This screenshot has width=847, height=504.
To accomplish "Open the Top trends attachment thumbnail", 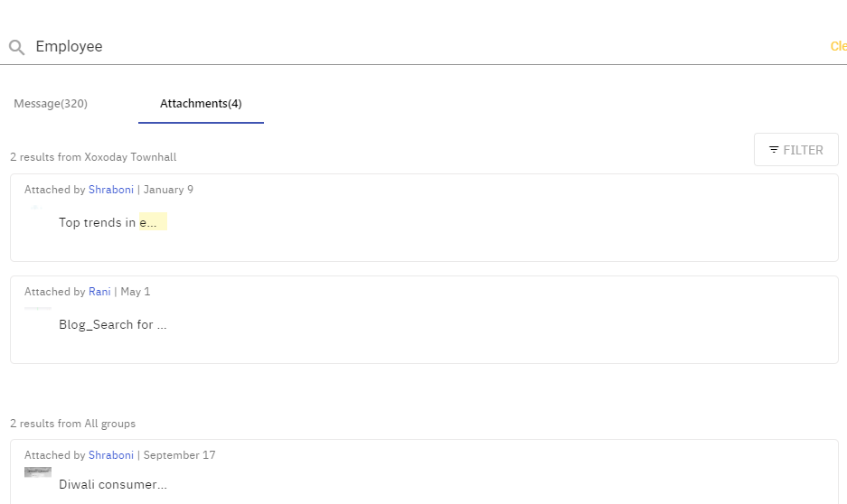I will click(x=36, y=208).
